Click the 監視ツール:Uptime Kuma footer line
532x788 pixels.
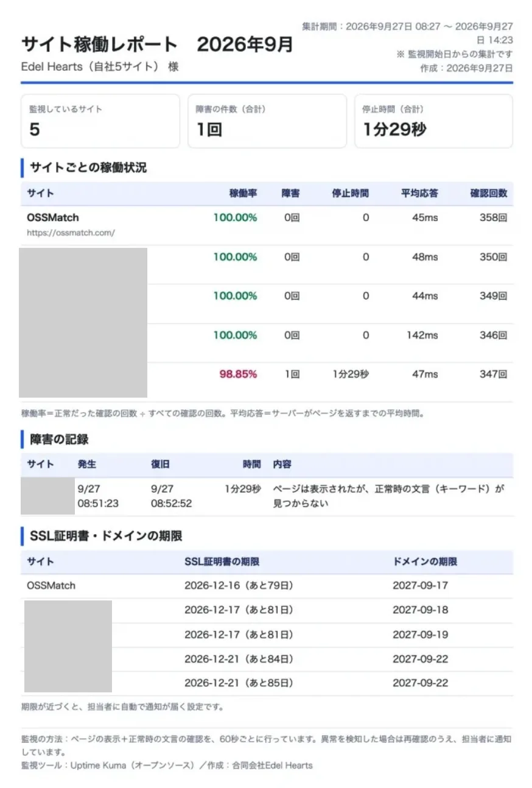pyautogui.click(x=167, y=765)
